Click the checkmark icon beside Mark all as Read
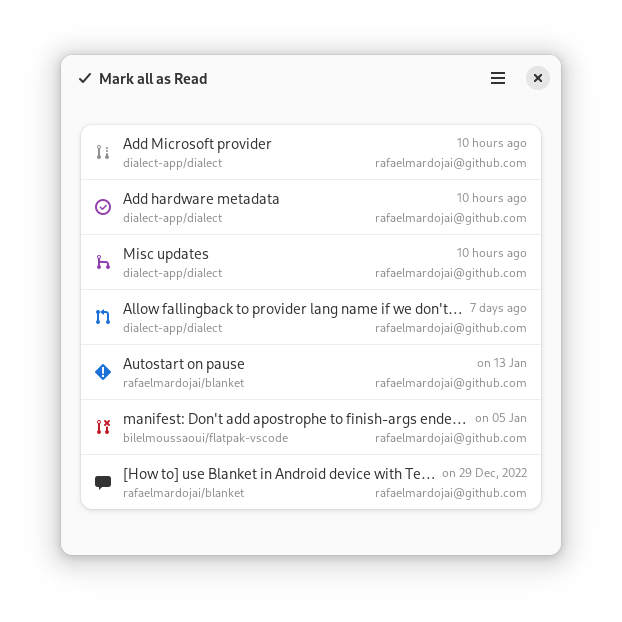The image size is (622, 622). (x=85, y=78)
